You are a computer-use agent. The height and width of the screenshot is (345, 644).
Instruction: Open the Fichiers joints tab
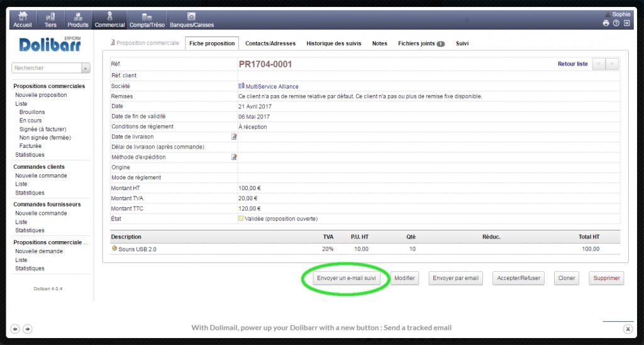(421, 43)
